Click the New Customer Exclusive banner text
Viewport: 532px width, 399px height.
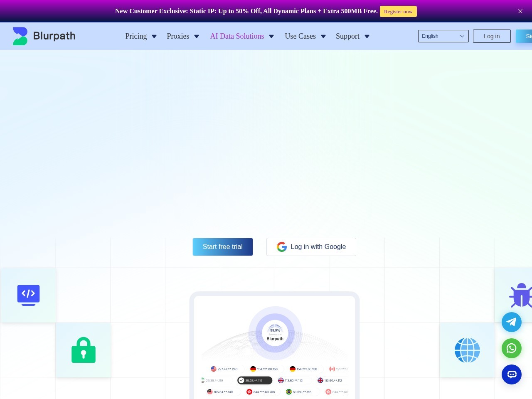tap(246, 11)
